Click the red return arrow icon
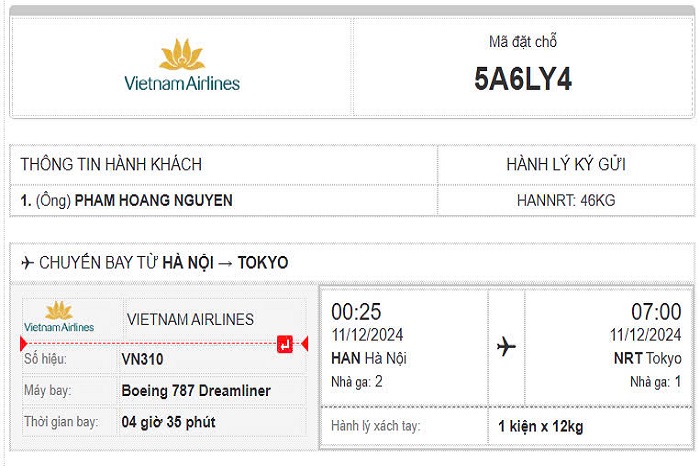The height and width of the screenshot is (466, 700). pos(284,344)
